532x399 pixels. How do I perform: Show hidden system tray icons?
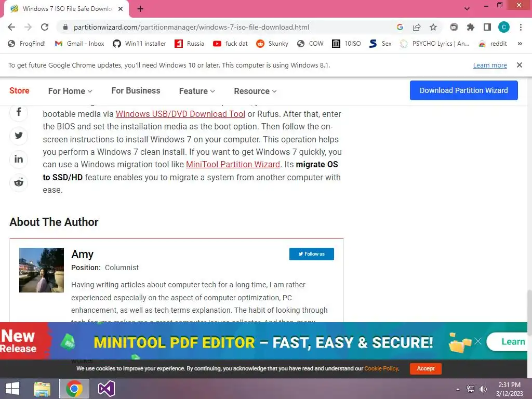tap(458, 389)
